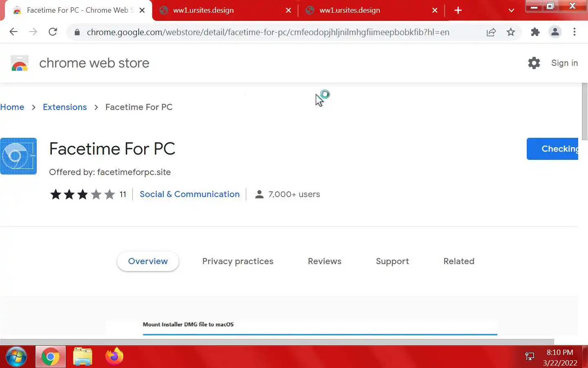Click 'Facetime For PC' breadcrumb text
The height and width of the screenshot is (368, 588).
click(139, 107)
